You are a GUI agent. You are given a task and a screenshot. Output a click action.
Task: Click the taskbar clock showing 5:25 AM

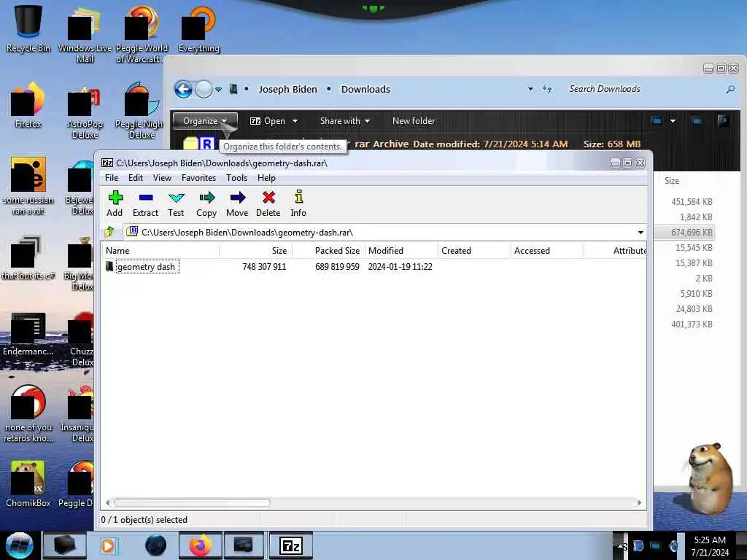[x=710, y=546]
